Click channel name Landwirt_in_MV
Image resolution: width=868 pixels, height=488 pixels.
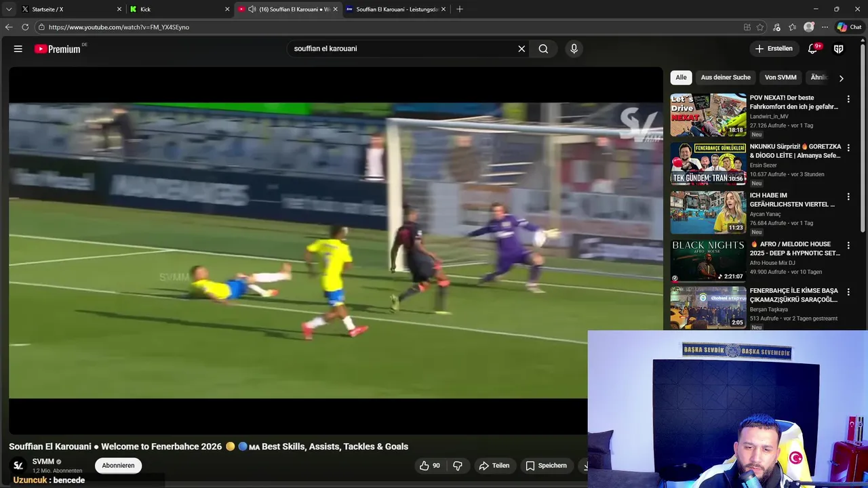tap(769, 117)
